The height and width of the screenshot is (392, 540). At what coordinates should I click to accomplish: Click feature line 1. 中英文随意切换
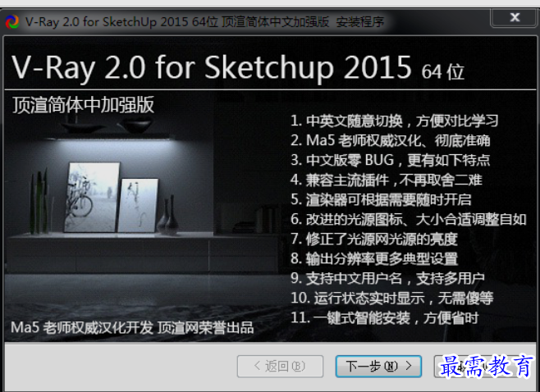tap(394, 121)
